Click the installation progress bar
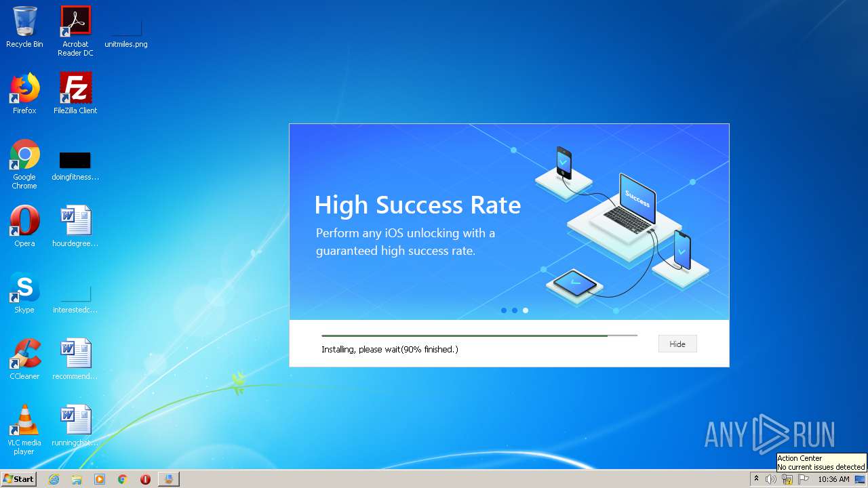The width and height of the screenshot is (868, 488). click(x=479, y=335)
